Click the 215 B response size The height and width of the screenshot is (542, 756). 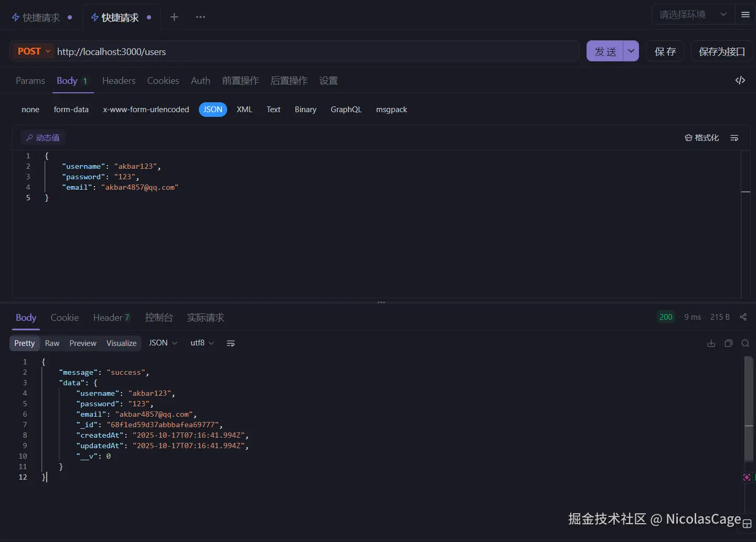tap(720, 317)
